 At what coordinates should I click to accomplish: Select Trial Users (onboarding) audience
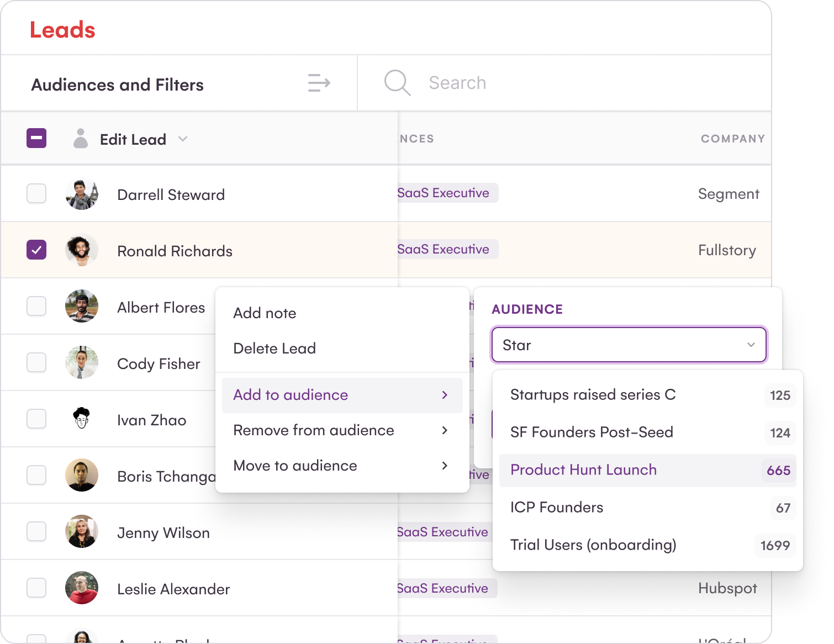pos(593,545)
